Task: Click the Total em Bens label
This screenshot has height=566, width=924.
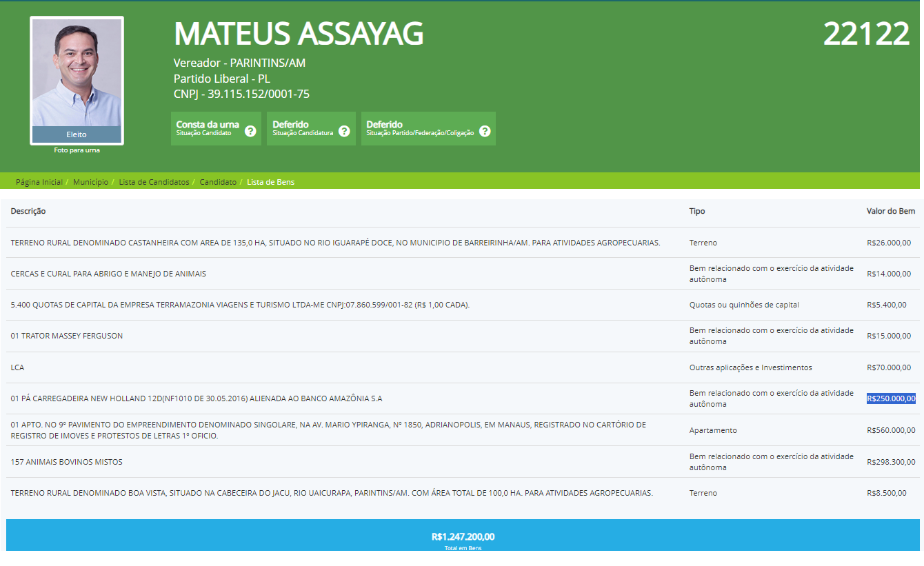Action: [463, 548]
